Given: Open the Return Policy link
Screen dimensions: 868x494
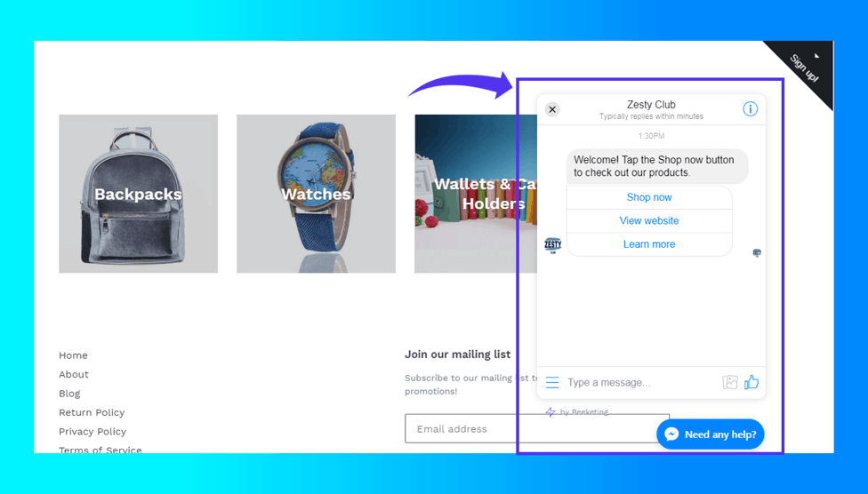Looking at the screenshot, I should tap(92, 413).
